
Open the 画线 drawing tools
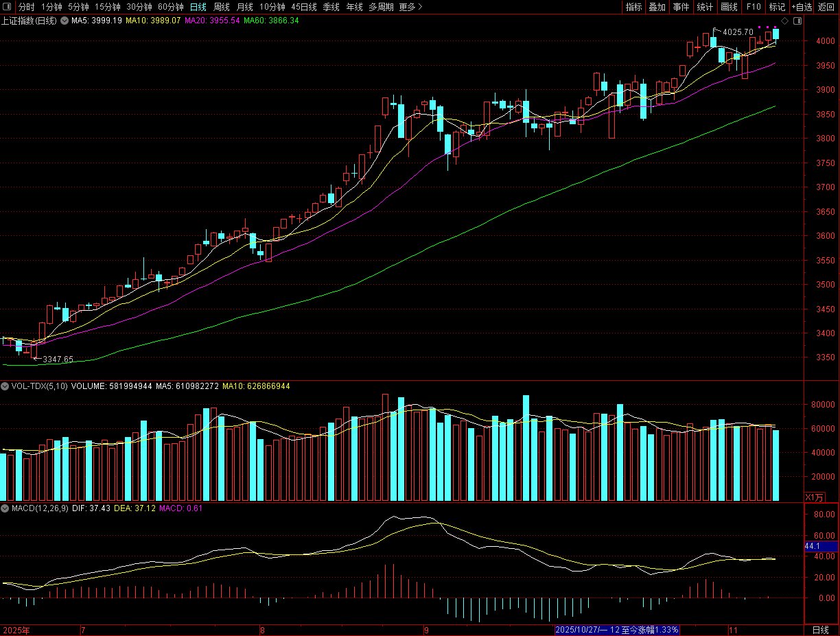click(x=729, y=7)
